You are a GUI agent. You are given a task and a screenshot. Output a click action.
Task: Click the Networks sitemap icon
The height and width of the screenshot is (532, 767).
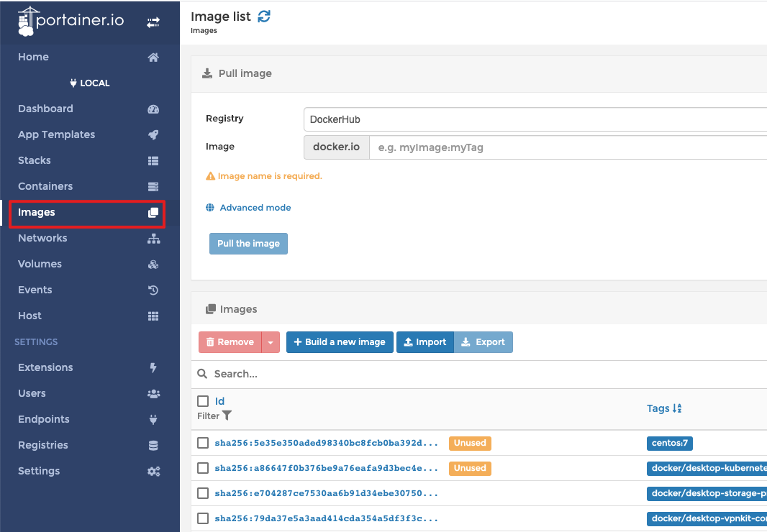tap(153, 239)
